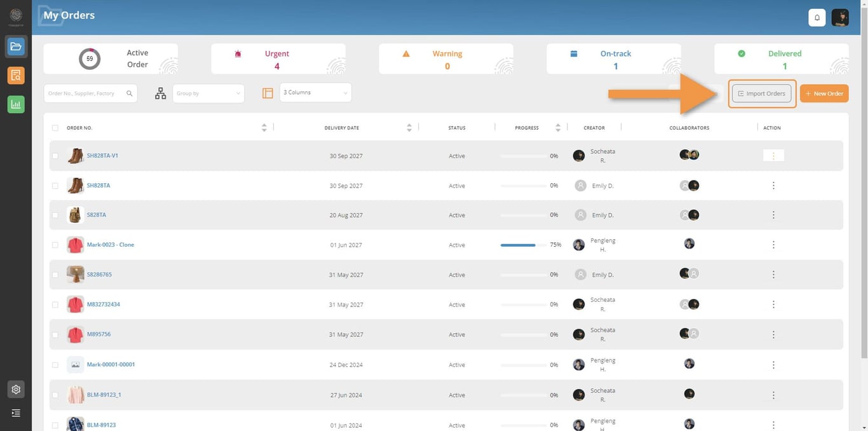Open action menu for order BLM-89123_1

click(773, 395)
